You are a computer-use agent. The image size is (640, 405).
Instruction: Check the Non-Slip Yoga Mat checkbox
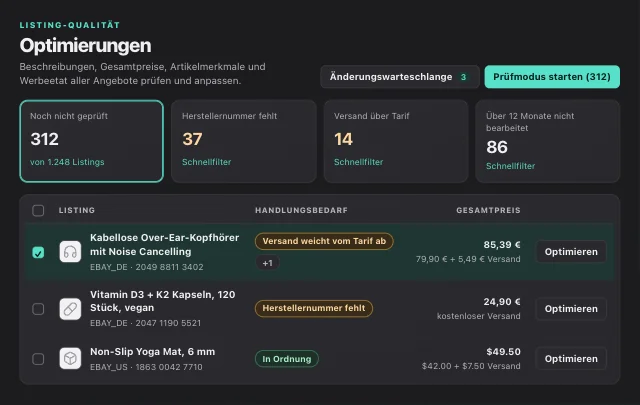[x=38, y=359]
